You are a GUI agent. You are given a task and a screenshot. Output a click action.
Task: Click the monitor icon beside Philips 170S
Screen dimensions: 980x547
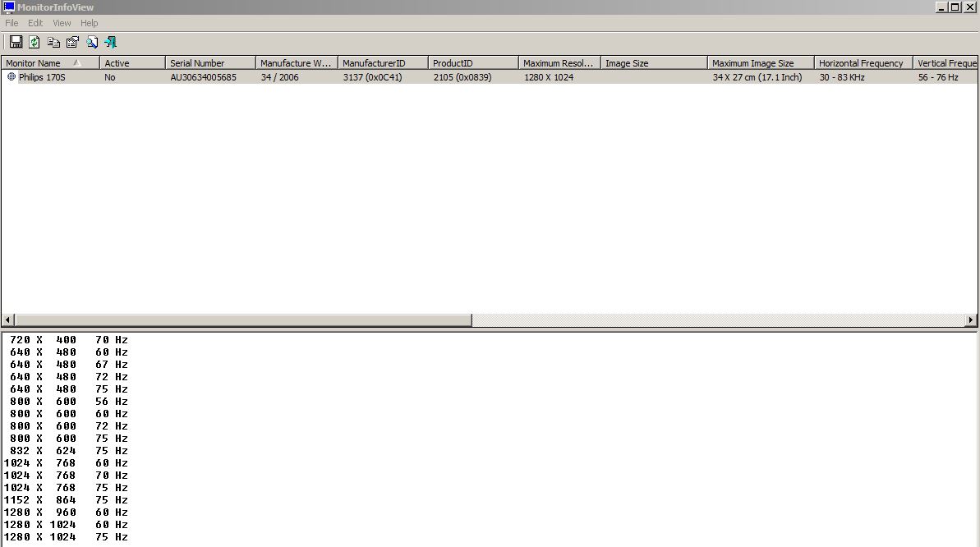(x=12, y=77)
